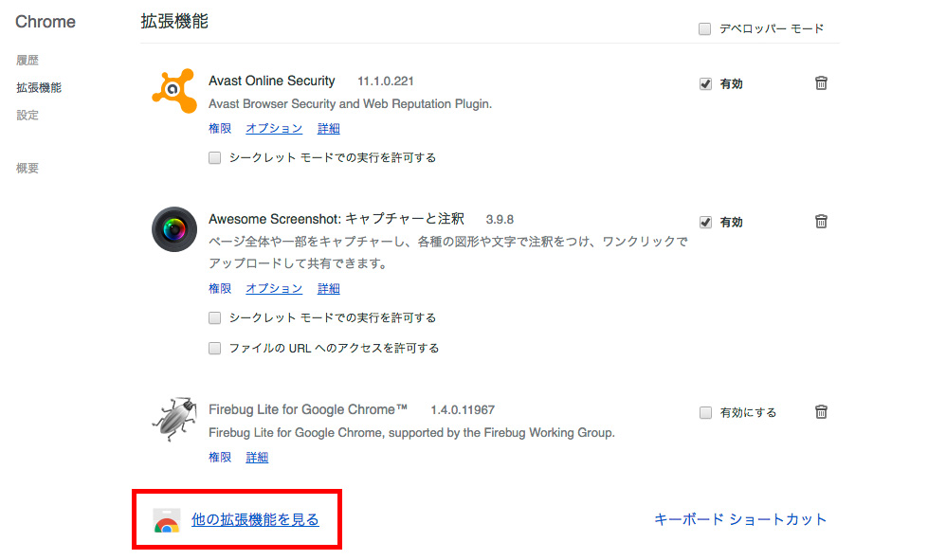The width and height of the screenshot is (946, 560).
Task: Click the Chrome heading in sidebar
Action: [45, 22]
